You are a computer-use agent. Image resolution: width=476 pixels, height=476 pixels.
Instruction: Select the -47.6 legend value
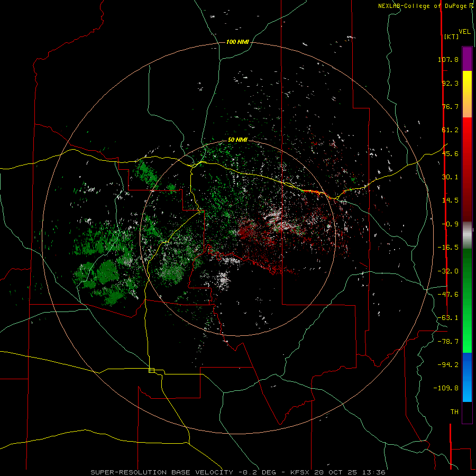pyautogui.click(x=448, y=295)
